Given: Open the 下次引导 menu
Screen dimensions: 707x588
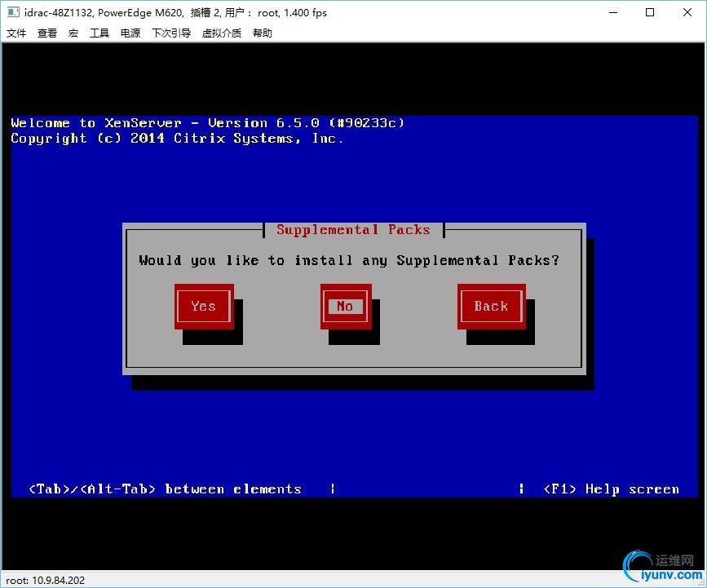Looking at the screenshot, I should pos(171,33).
